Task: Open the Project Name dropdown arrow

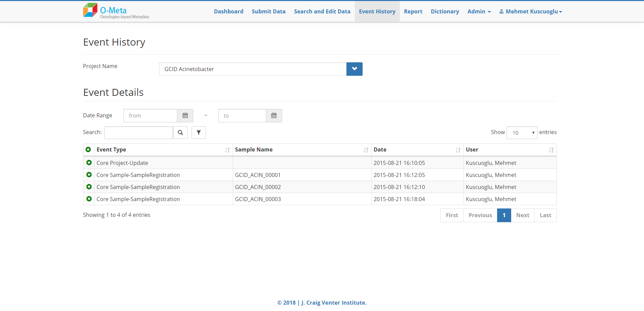Action: coord(355,69)
